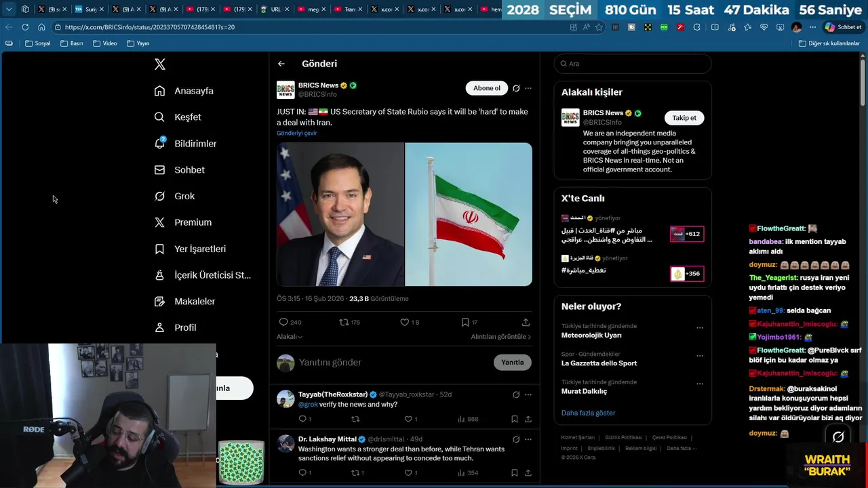The width and height of the screenshot is (868, 488).
Task: Click reply icon showing 240
Action: [290, 323]
